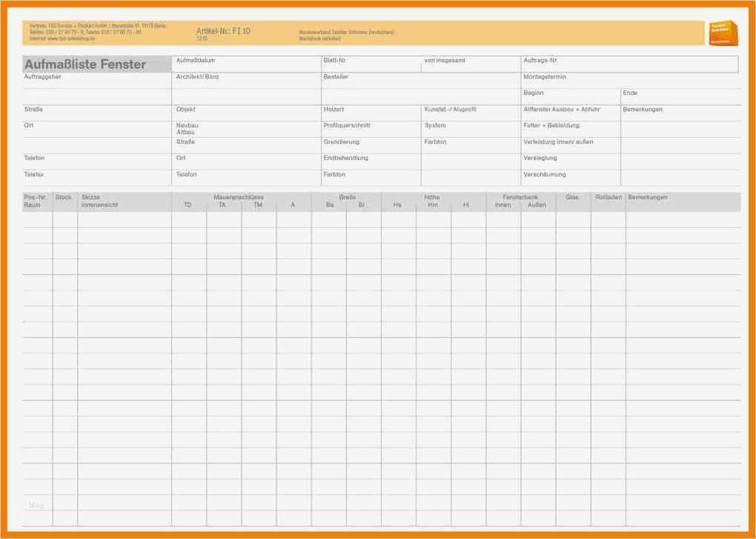
Task: Click the 'Höhe' group header
Action: [x=432, y=197]
